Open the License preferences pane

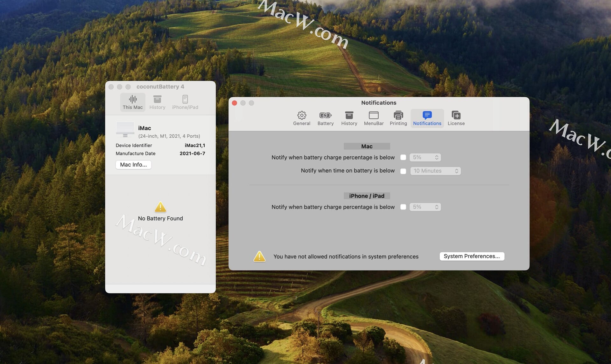[456, 118]
